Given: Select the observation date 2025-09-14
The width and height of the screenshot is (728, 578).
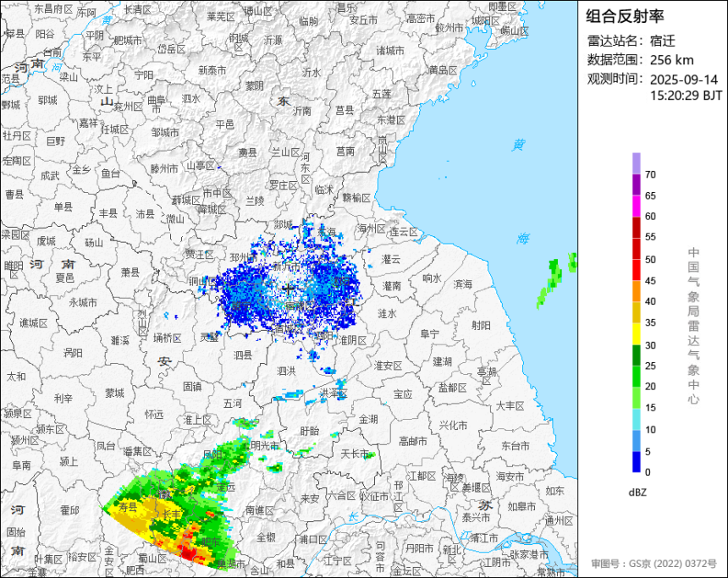Looking at the screenshot, I should tap(683, 80).
